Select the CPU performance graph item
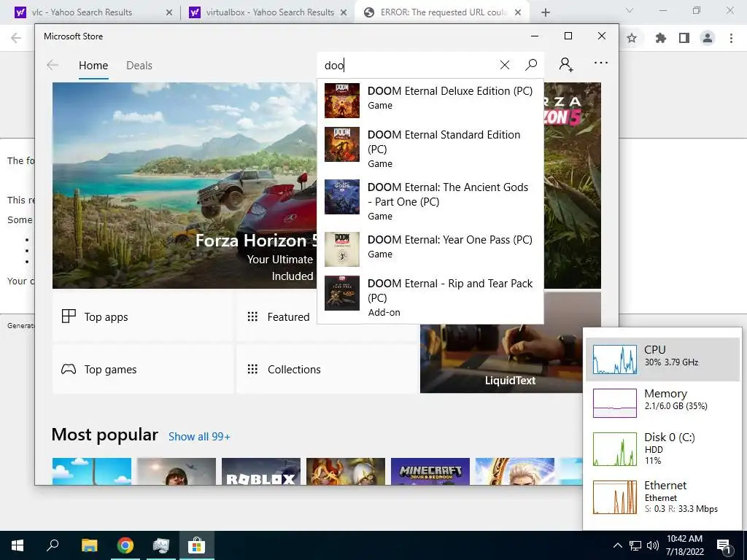 coord(662,359)
